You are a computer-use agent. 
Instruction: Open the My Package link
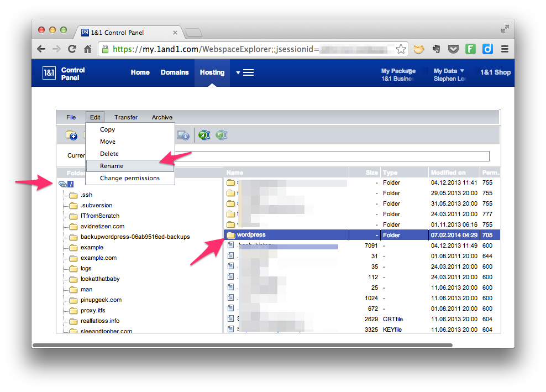[398, 71]
